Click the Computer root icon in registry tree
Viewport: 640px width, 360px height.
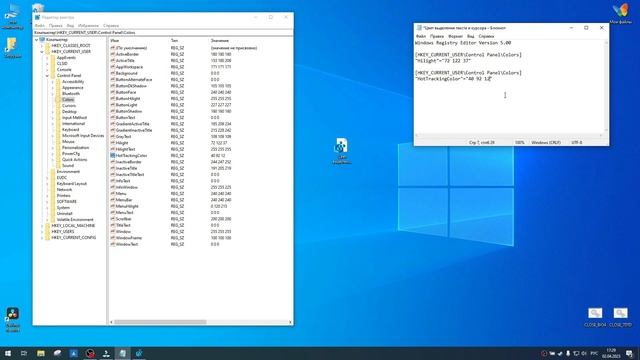(42, 40)
